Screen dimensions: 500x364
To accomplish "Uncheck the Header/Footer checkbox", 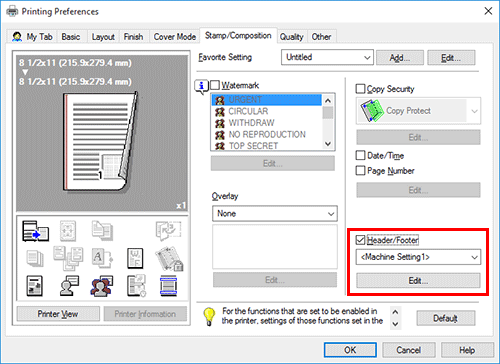I will [360, 240].
